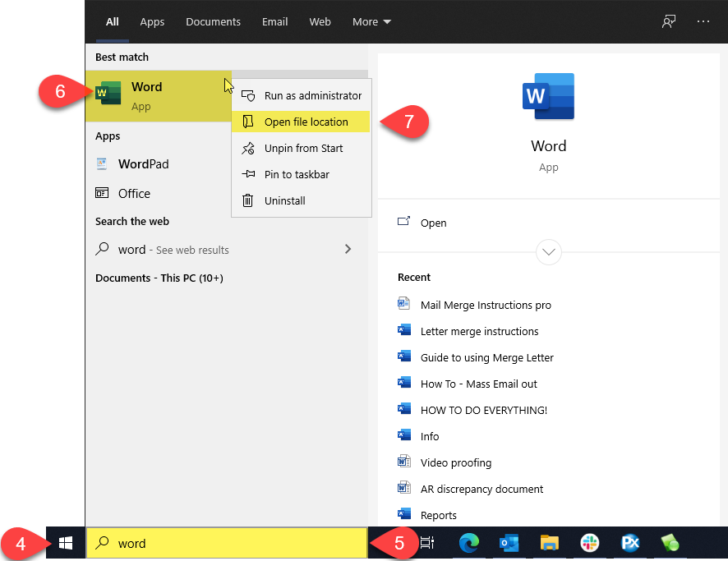The image size is (728, 561).
Task: Choose Unpin from Start
Action: click(x=302, y=148)
